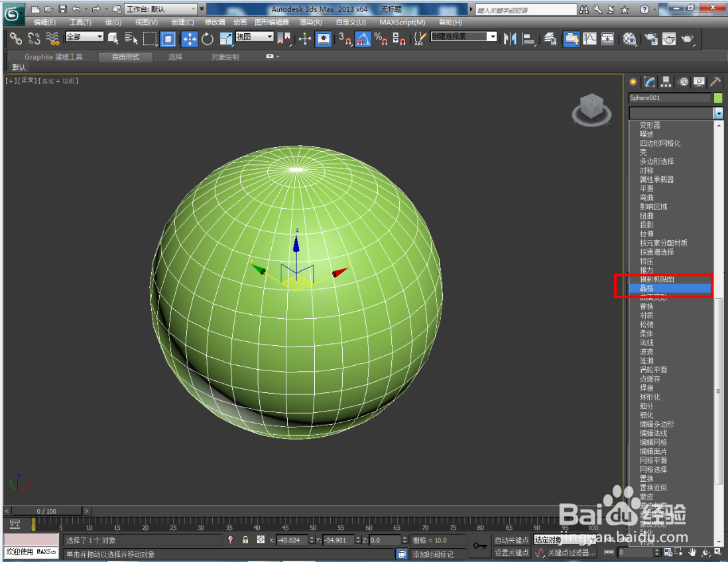The image size is (728, 562).
Task: Activate the Select Object tool
Action: click(113, 38)
